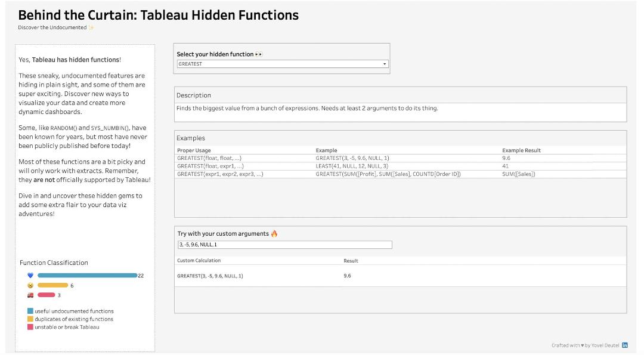Click the fire truck emoji icon

coord(30,295)
